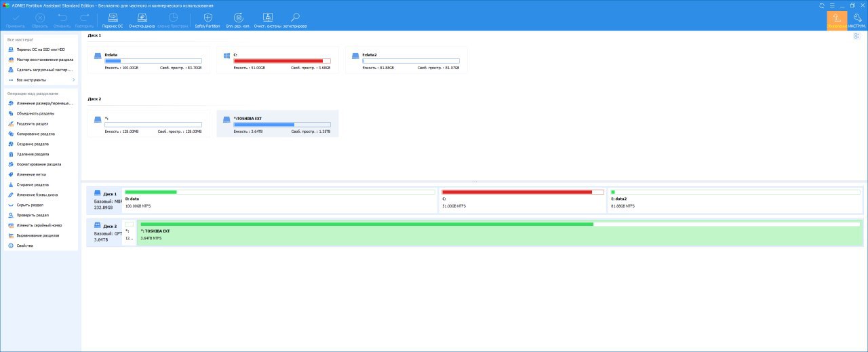Click the Зарегистрировать key icon
868x352 pixels.
click(295, 17)
